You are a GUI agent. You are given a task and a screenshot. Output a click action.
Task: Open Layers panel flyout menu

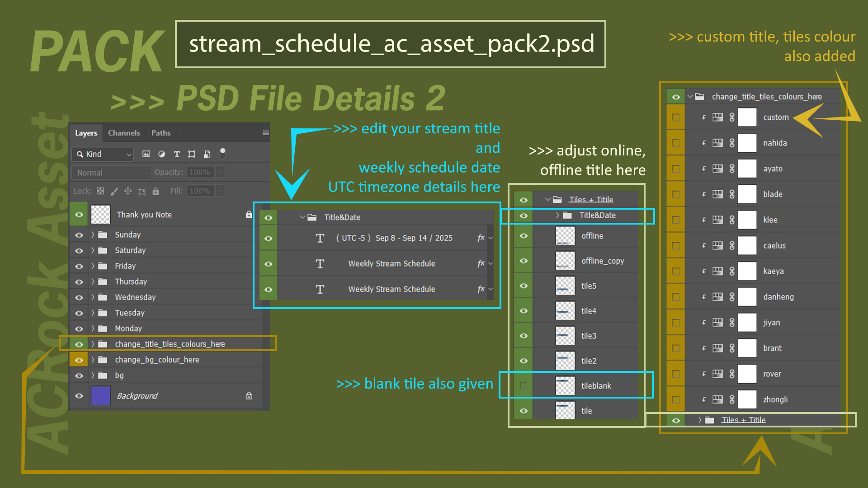pyautogui.click(x=265, y=133)
